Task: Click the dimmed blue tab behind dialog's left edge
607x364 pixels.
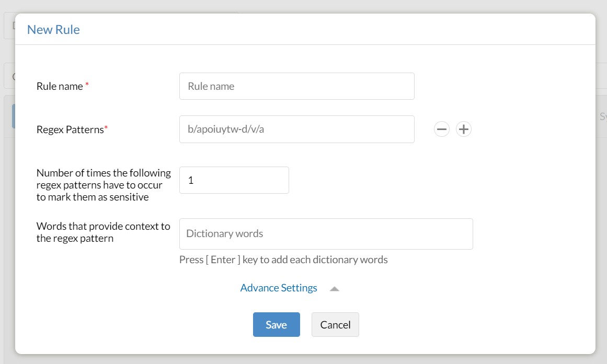Action: tap(13, 115)
